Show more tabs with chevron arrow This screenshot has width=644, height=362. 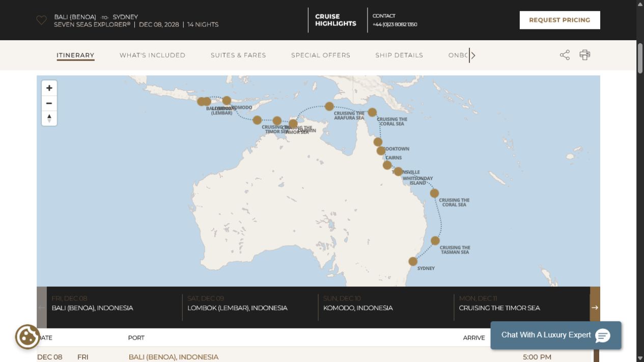[473, 55]
